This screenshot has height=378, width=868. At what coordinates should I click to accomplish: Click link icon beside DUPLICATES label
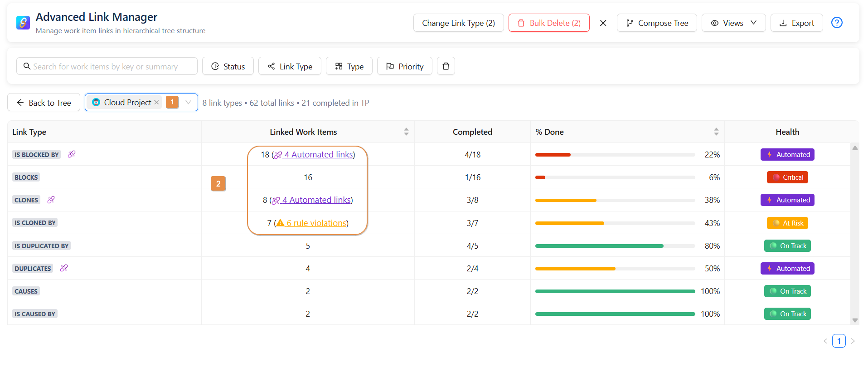(x=64, y=268)
